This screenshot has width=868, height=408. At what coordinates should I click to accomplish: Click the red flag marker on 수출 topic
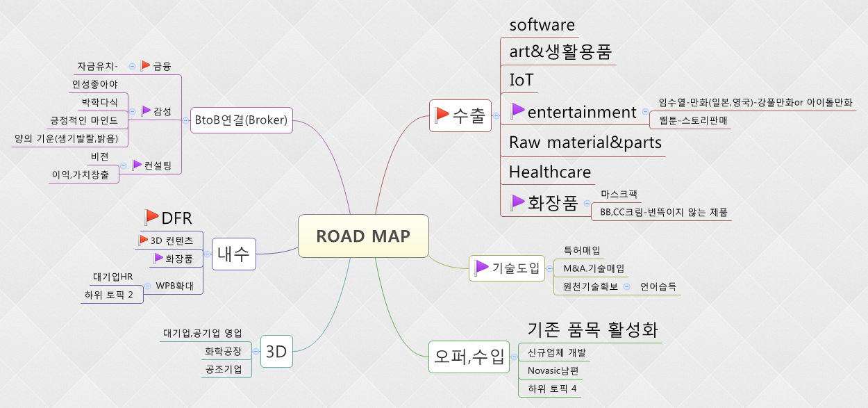coord(443,115)
